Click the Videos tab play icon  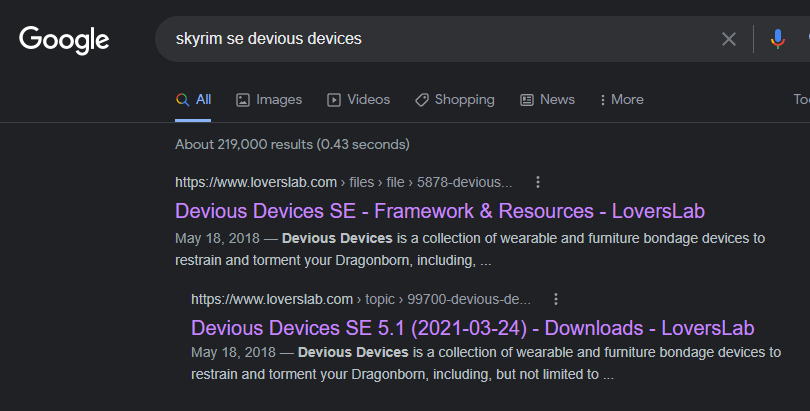click(334, 100)
